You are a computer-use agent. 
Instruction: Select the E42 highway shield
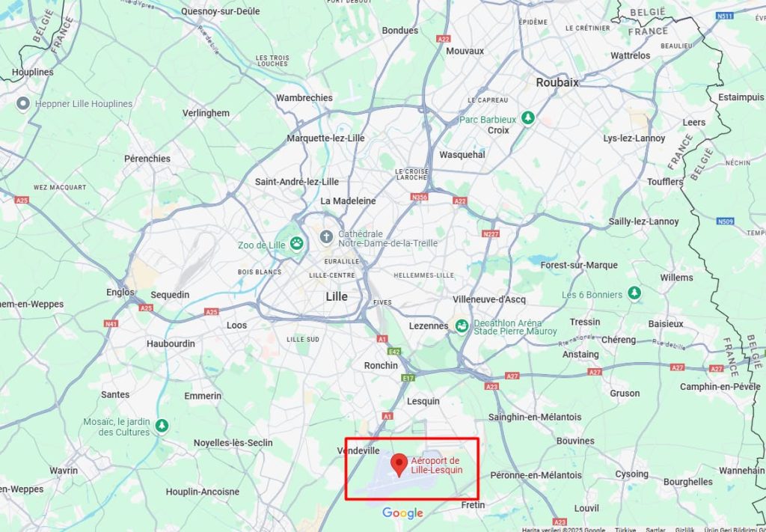point(393,351)
